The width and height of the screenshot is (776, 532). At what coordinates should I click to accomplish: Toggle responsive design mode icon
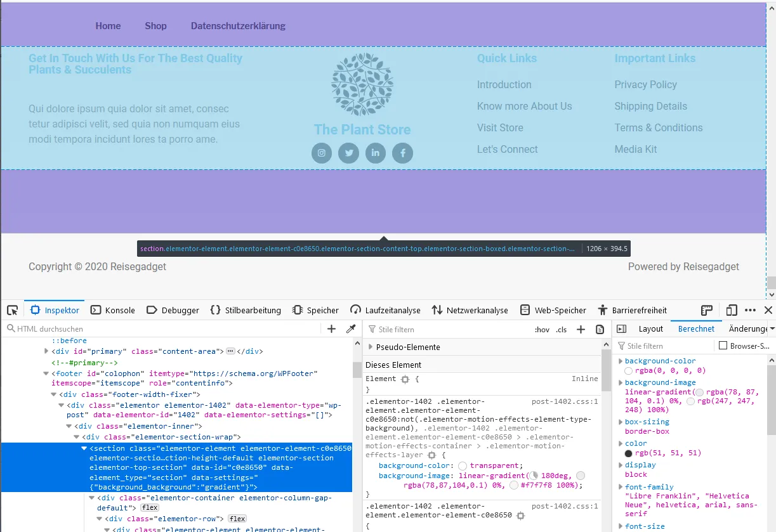click(732, 310)
